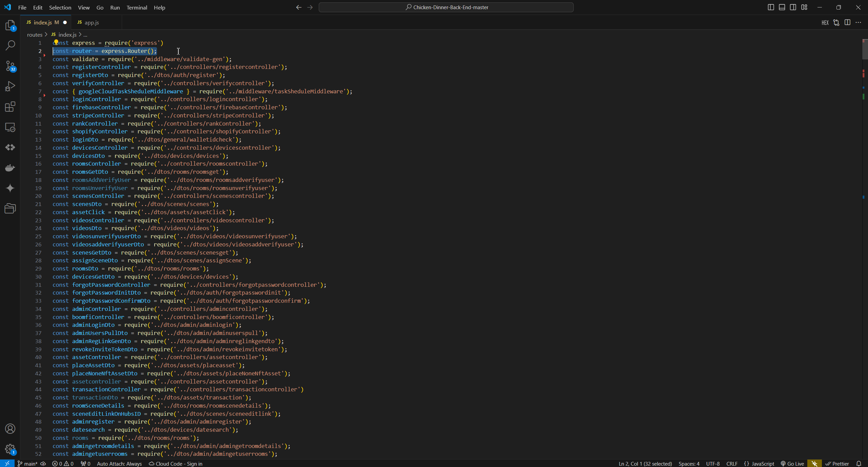Open the Explorer view in activity bar
The width and height of the screenshot is (868, 467).
[x=10, y=25]
